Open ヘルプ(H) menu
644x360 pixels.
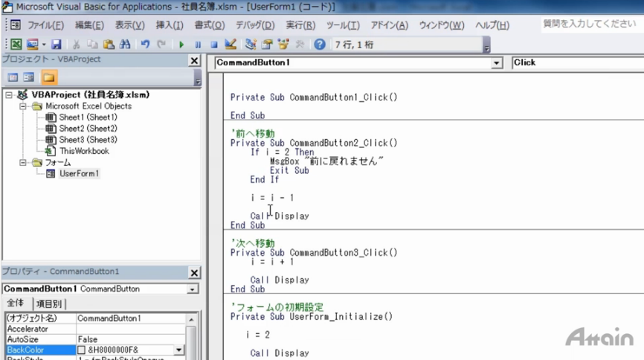[492, 25]
